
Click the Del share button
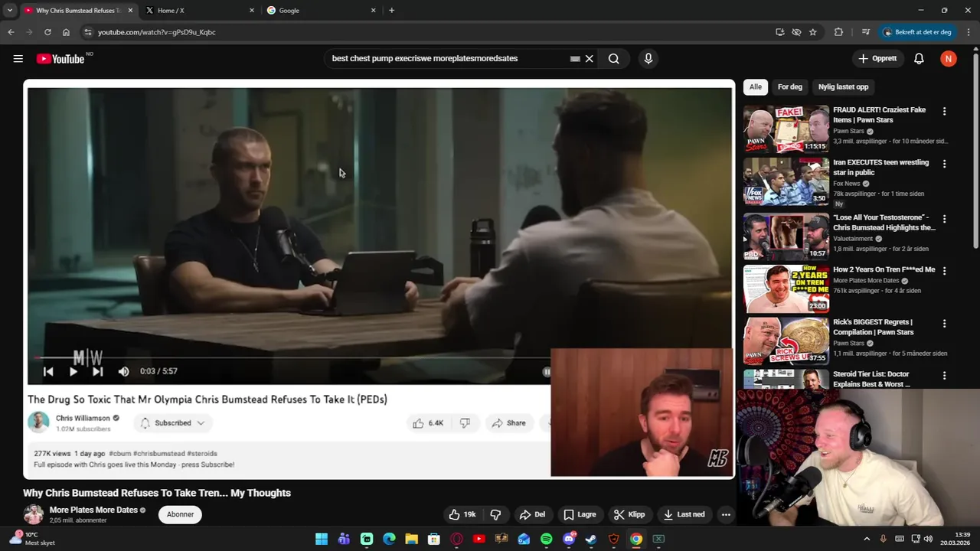point(532,515)
